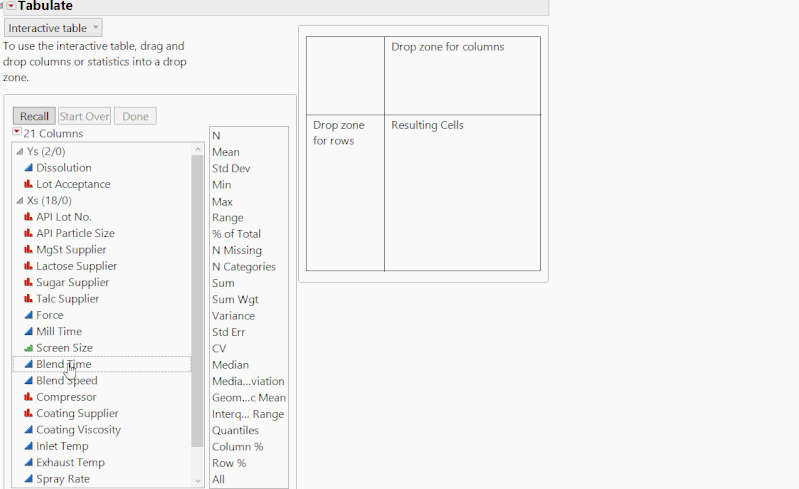Select the Exhaust Temp column name

[x=70, y=462]
